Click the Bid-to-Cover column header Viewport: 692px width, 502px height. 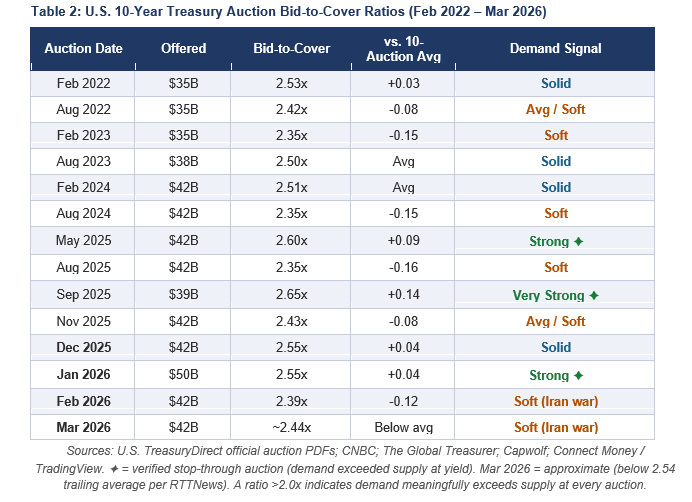tap(291, 48)
